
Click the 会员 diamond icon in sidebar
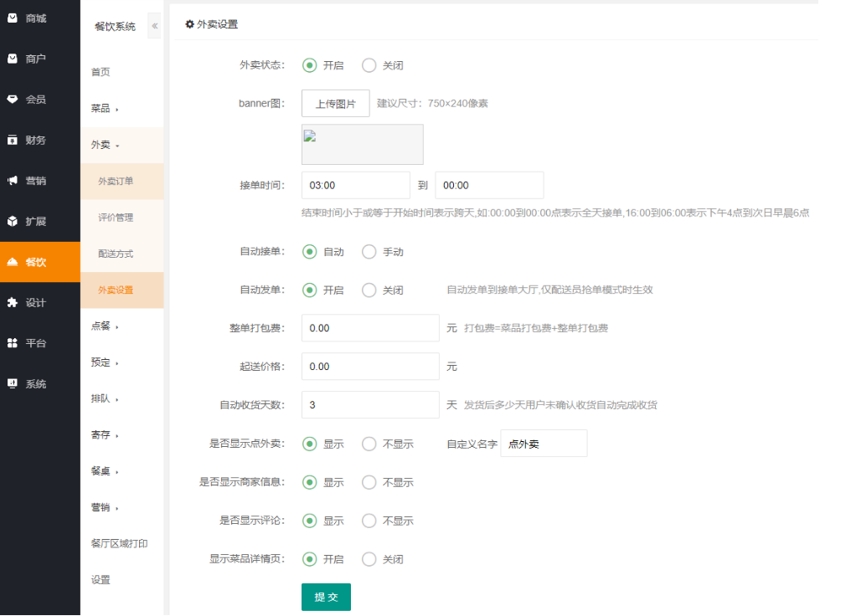coord(13,99)
